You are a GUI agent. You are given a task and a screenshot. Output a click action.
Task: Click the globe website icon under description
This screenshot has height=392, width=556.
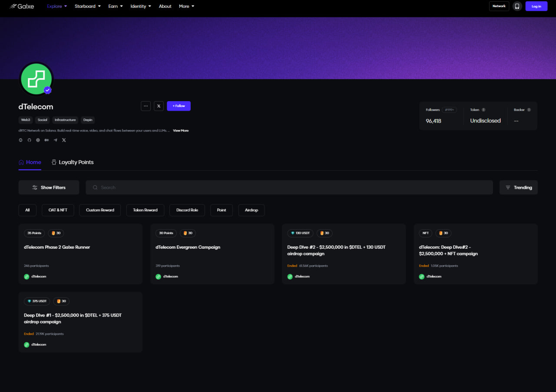[x=38, y=140]
